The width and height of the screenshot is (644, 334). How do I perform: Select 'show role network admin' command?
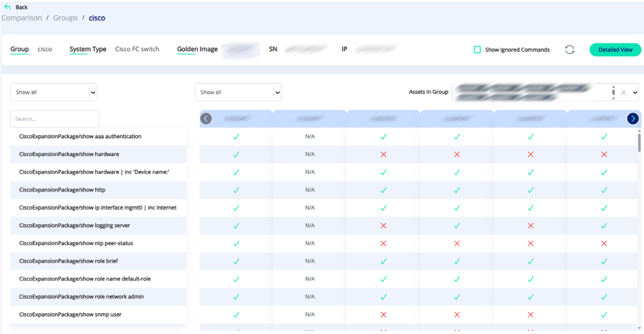point(98,297)
